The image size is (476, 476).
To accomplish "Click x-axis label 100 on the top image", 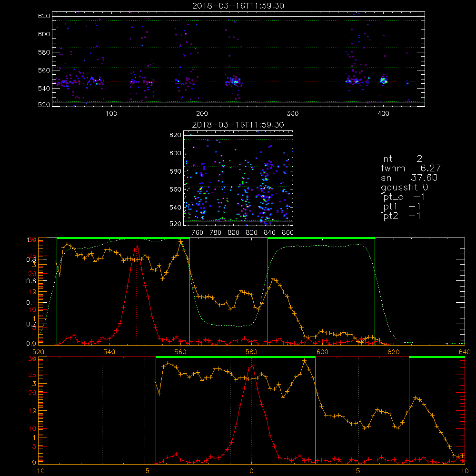I will pos(111,114).
